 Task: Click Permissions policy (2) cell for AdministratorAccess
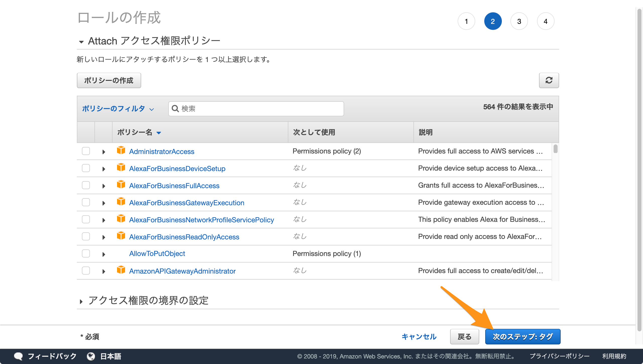(x=327, y=151)
